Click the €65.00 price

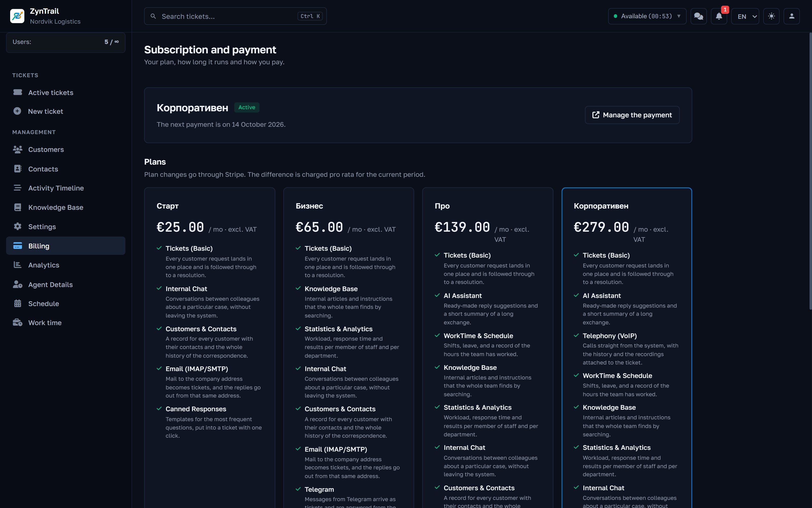[319, 227]
